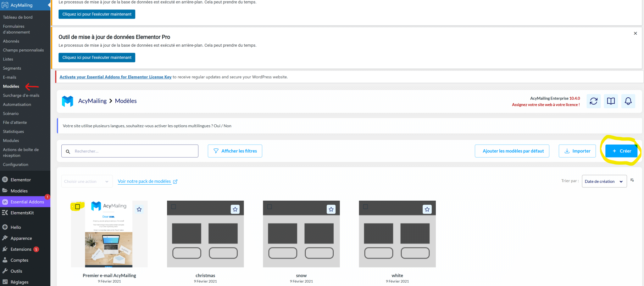The width and height of the screenshot is (644, 286).
Task: Open the Premier e-mail AcyMailing thumbnail
Action: [x=109, y=234]
